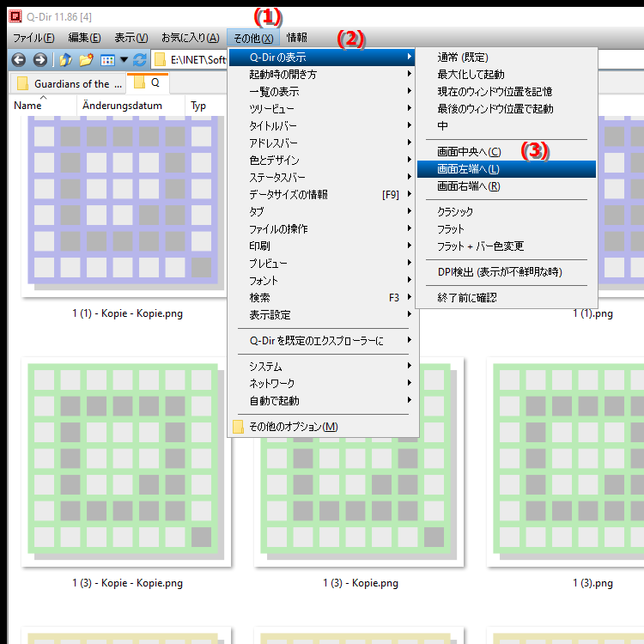644x644 pixels.
Task: Click the refresh icon in toolbar
Action: point(140,60)
